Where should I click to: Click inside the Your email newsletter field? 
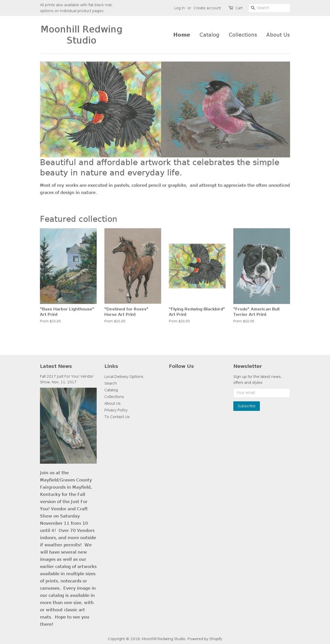[261, 393]
